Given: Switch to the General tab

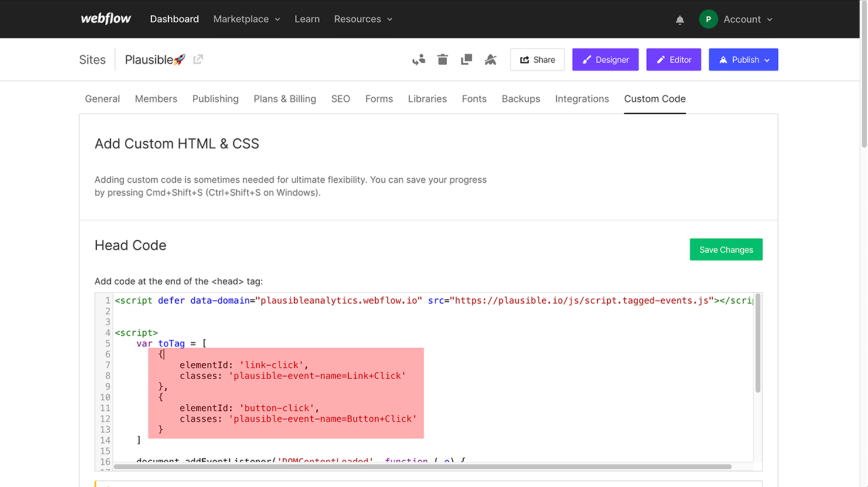Looking at the screenshot, I should click(x=102, y=98).
